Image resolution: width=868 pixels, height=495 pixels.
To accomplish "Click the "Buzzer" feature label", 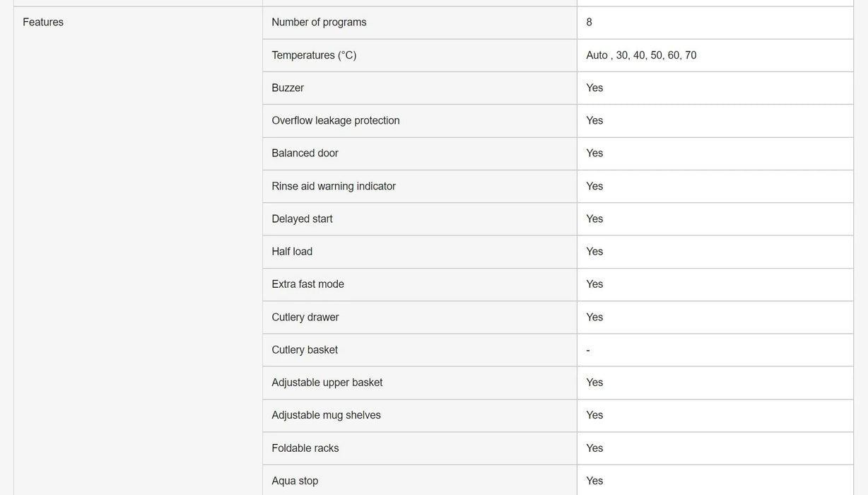I will pos(288,88).
